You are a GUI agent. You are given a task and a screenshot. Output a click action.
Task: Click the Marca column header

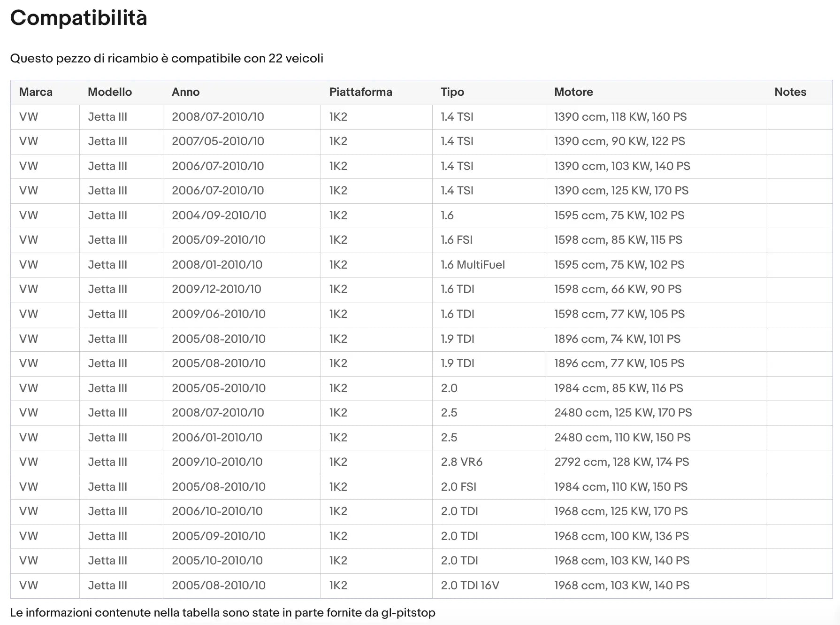pyautogui.click(x=36, y=92)
